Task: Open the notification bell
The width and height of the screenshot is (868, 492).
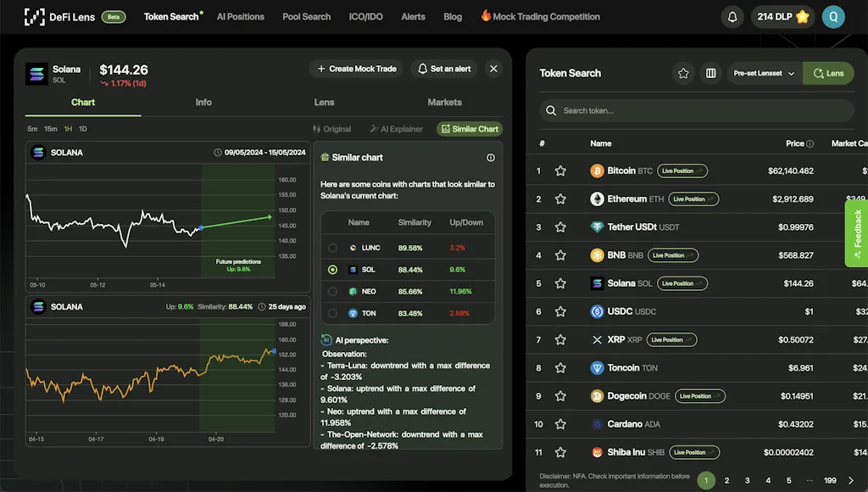Action: 732,16
